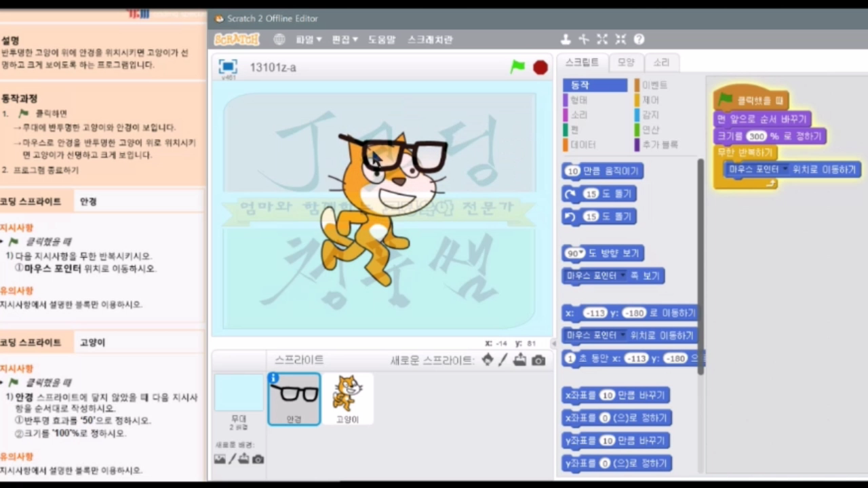This screenshot has width=868, height=488.
Task: Switch to the 모양 tab
Action: pos(626,62)
